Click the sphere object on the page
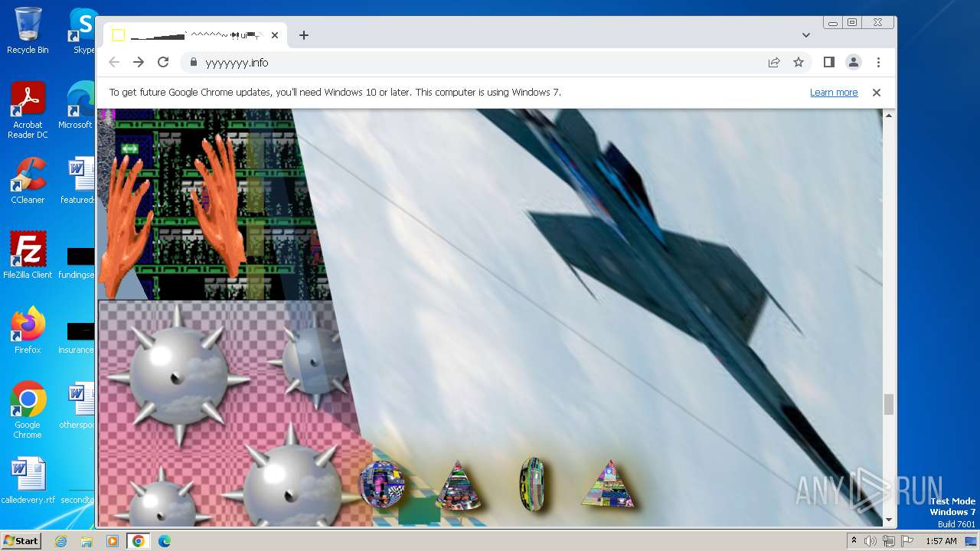 (381, 484)
